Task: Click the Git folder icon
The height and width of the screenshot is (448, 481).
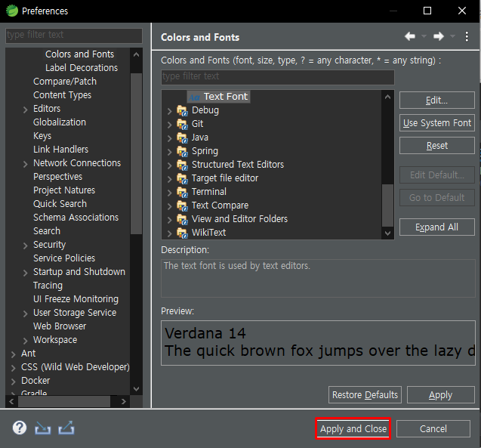Action: [x=182, y=124]
